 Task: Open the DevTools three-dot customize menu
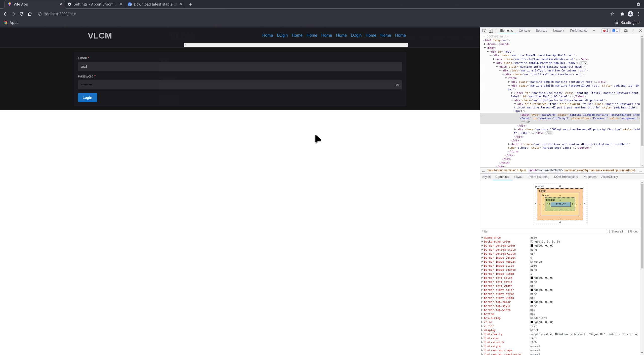click(633, 31)
